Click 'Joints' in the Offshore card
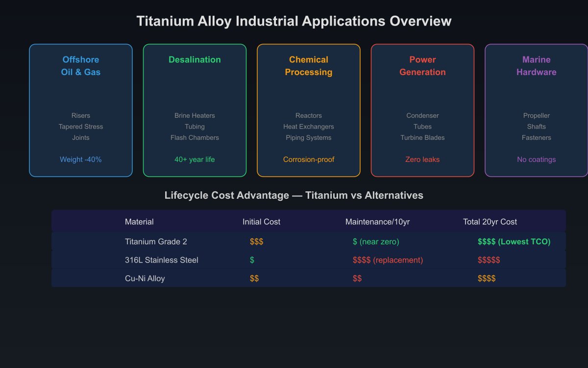This screenshot has height=368, width=588. point(81,137)
